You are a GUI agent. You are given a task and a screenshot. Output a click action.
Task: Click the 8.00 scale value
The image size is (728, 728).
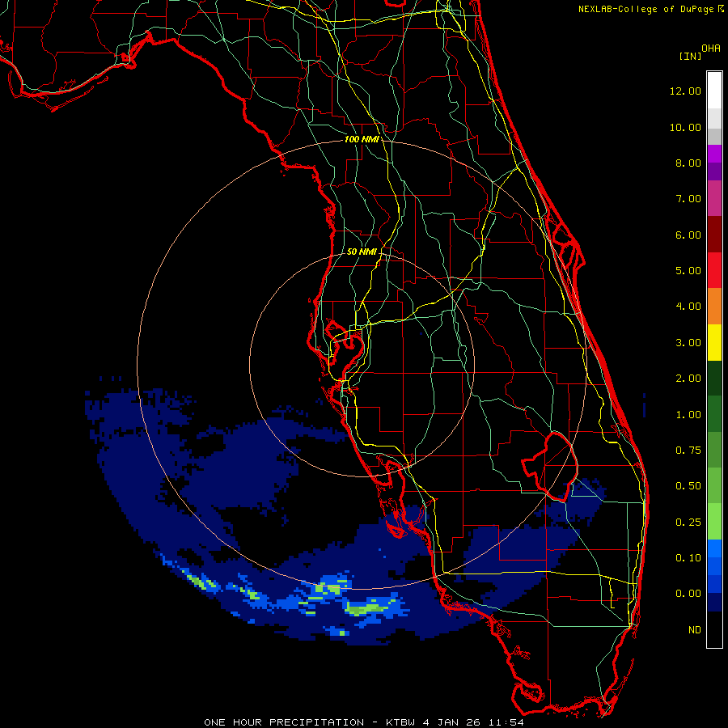tap(688, 163)
